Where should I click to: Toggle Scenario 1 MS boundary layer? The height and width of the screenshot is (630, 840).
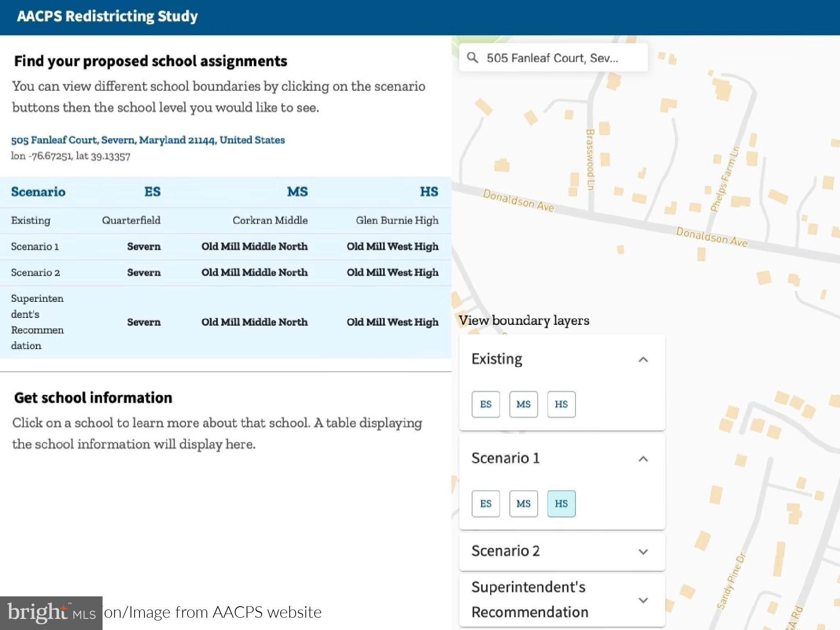point(523,504)
